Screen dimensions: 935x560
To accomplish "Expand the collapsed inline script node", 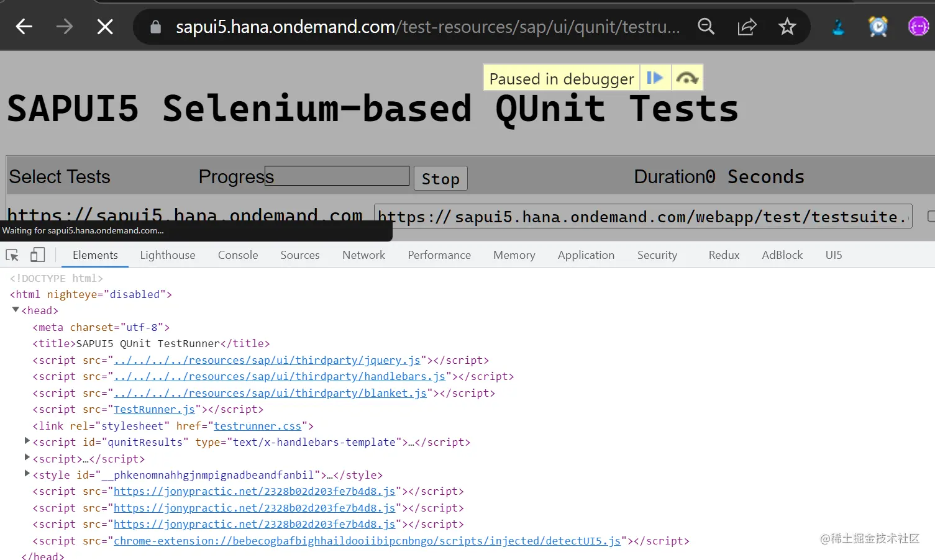I will [27, 458].
